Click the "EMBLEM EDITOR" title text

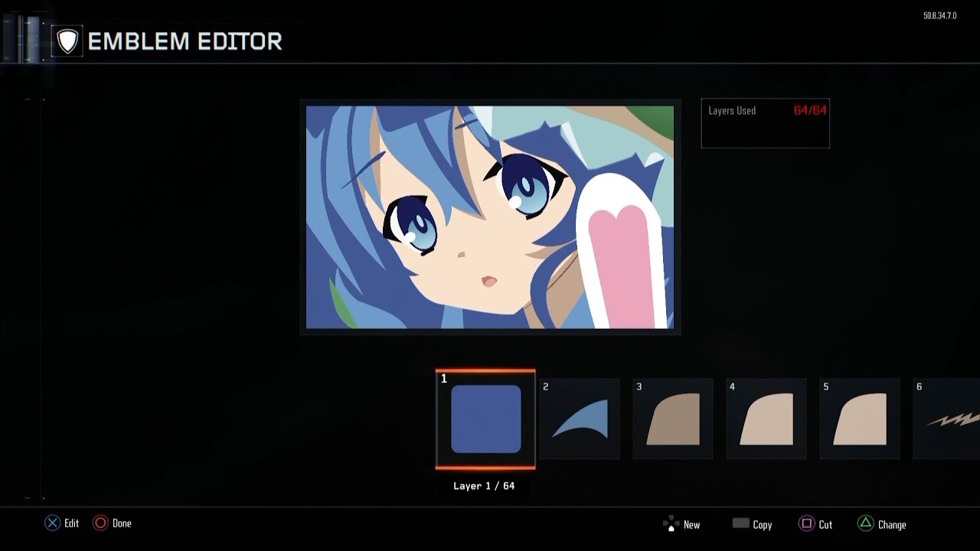pyautogui.click(x=185, y=41)
